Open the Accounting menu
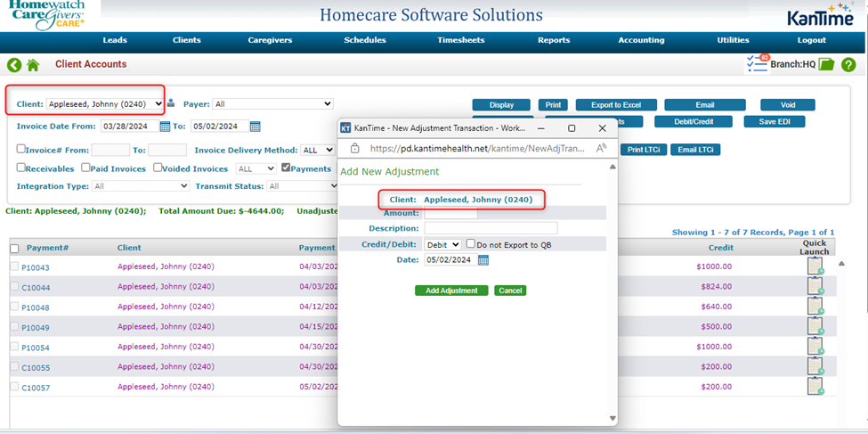The image size is (868, 434). point(641,40)
